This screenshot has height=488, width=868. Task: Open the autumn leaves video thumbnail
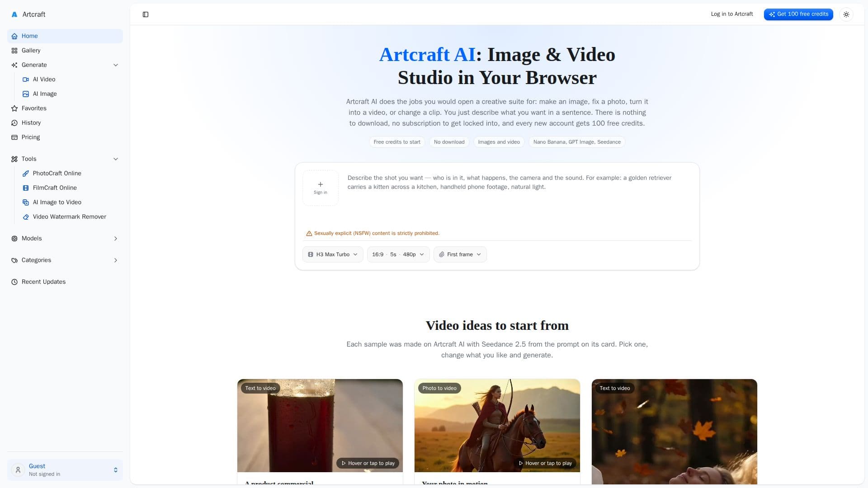(675, 432)
